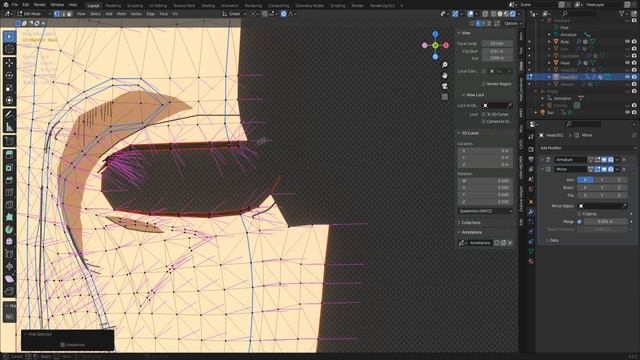Enable face select mode

69,14
